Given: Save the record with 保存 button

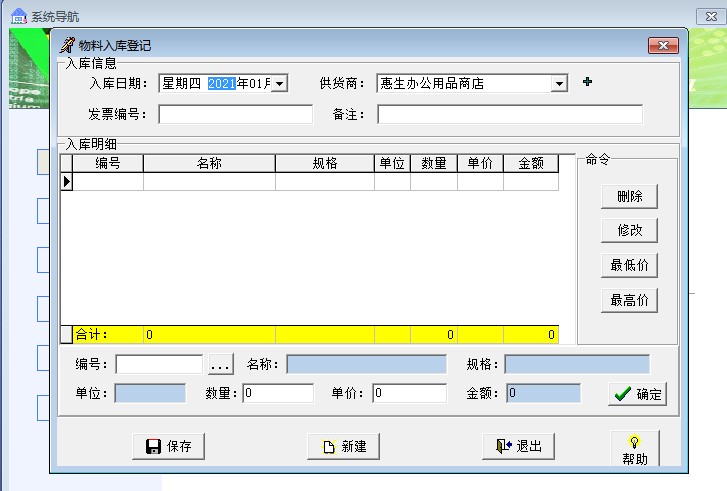Looking at the screenshot, I should pyautogui.click(x=168, y=446).
